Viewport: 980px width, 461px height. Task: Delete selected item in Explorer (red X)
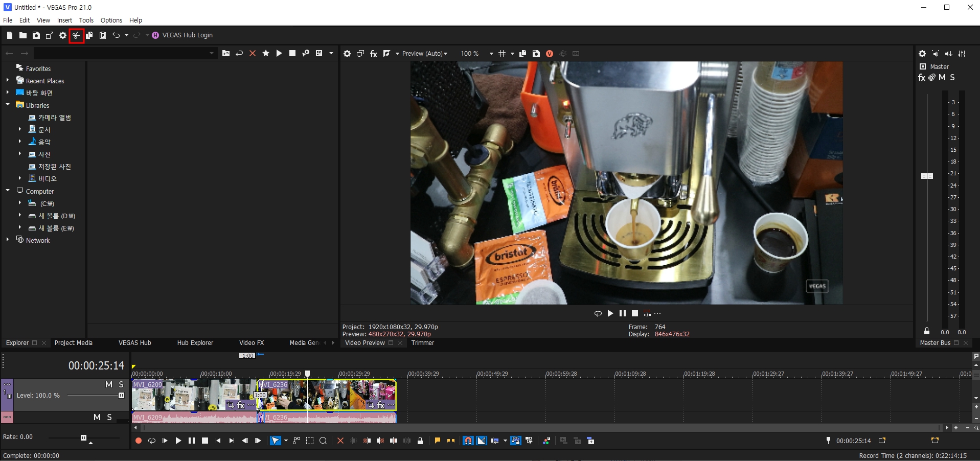click(253, 53)
